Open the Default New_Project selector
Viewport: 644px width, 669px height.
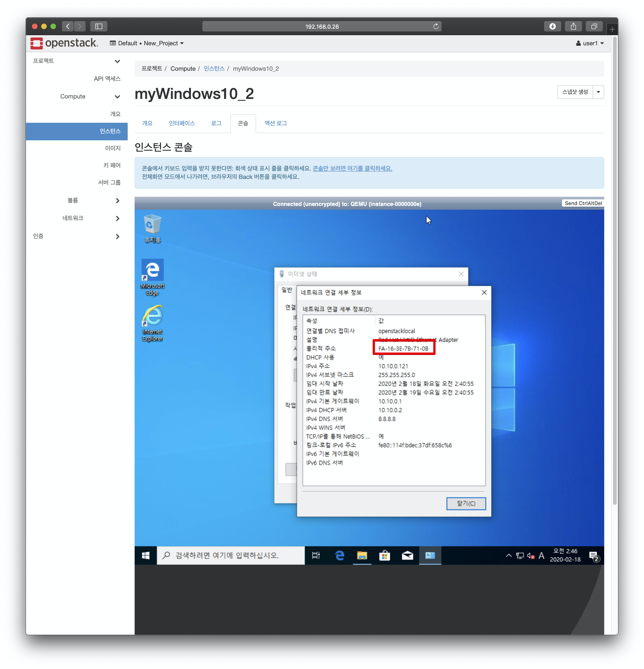coord(146,43)
